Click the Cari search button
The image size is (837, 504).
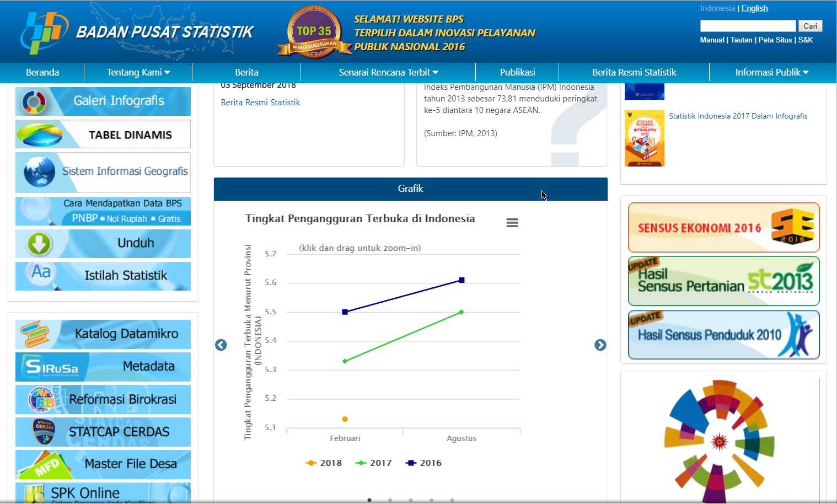(810, 26)
